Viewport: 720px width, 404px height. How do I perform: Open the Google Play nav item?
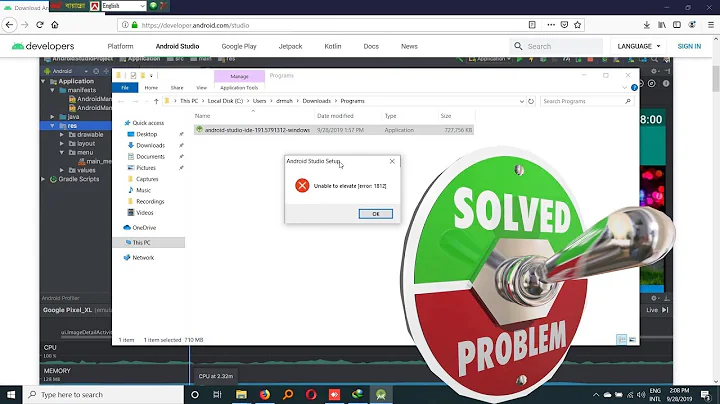pyautogui.click(x=239, y=46)
